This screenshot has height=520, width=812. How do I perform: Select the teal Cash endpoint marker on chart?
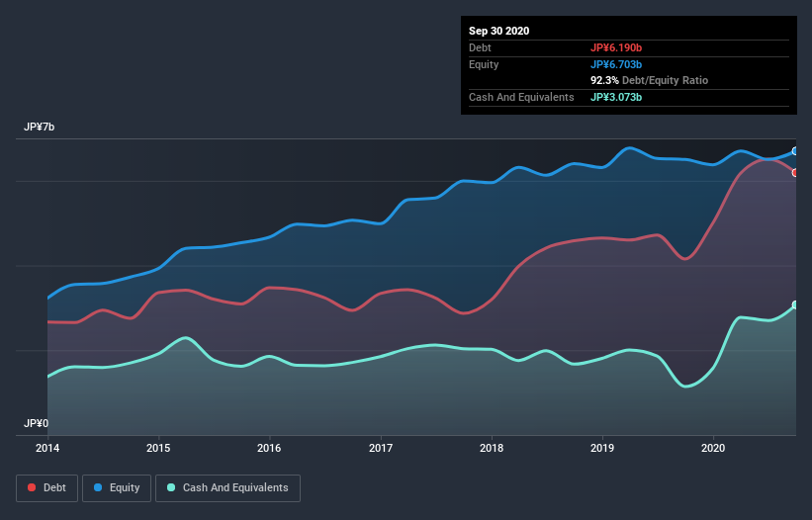(x=795, y=304)
